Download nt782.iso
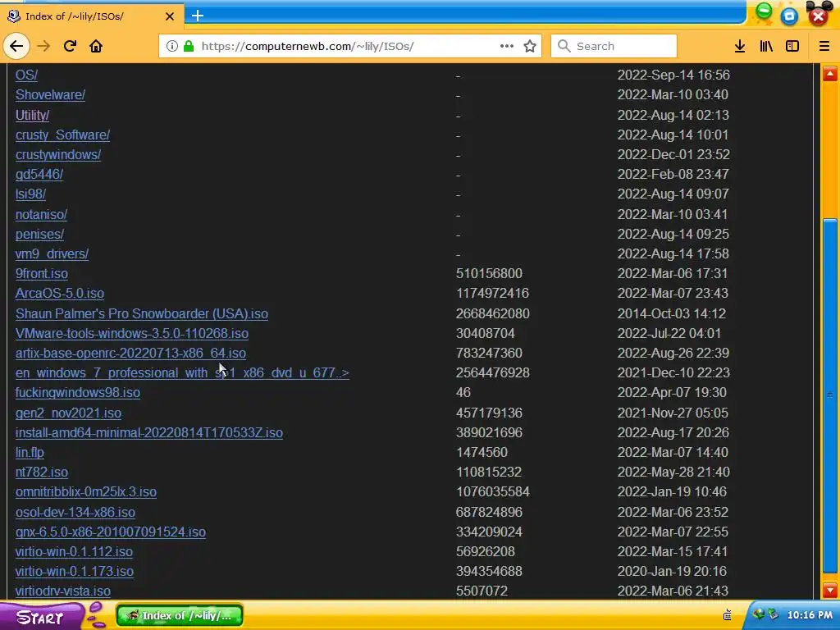The width and height of the screenshot is (840, 630). (x=42, y=472)
